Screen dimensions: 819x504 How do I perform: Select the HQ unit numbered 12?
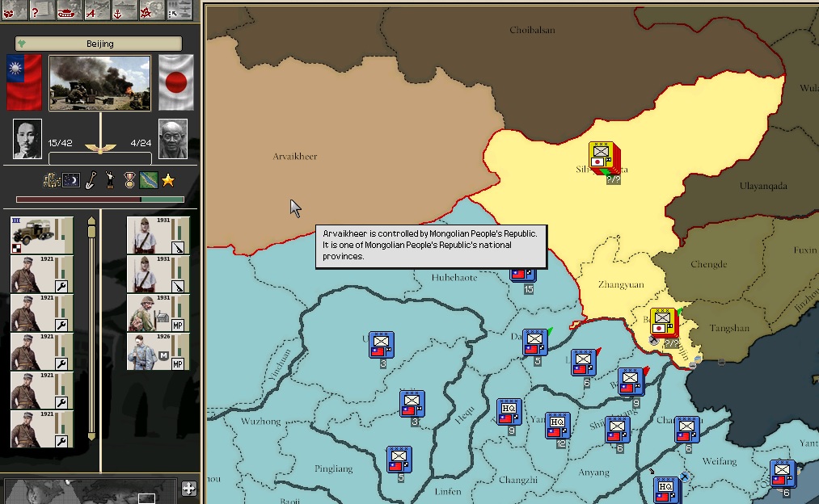click(x=557, y=426)
